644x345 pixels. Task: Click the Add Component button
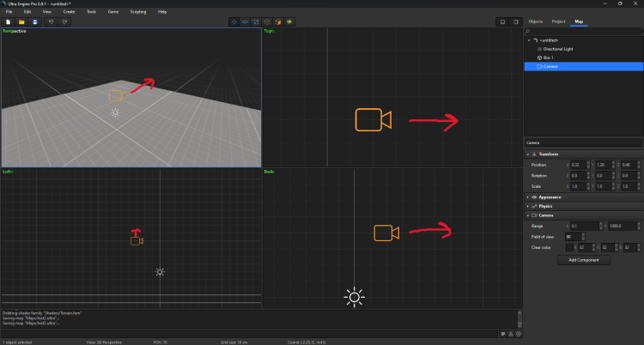584,259
